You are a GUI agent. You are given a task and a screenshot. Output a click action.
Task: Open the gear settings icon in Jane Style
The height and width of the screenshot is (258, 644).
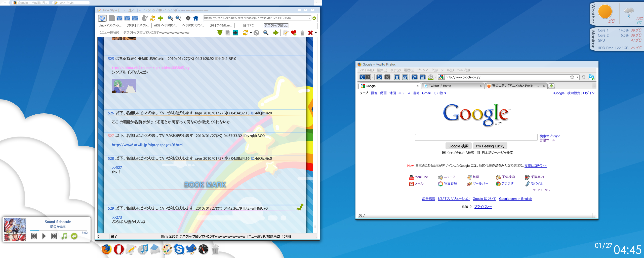pyautogui.click(x=188, y=18)
